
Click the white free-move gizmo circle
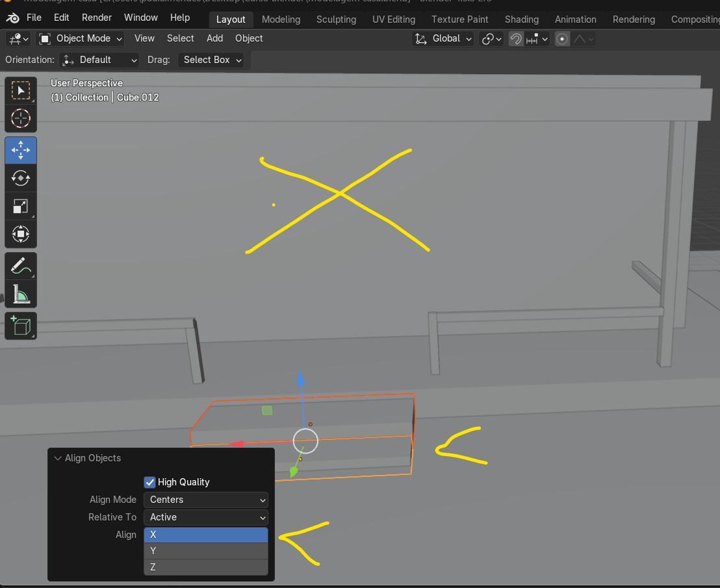(x=305, y=441)
